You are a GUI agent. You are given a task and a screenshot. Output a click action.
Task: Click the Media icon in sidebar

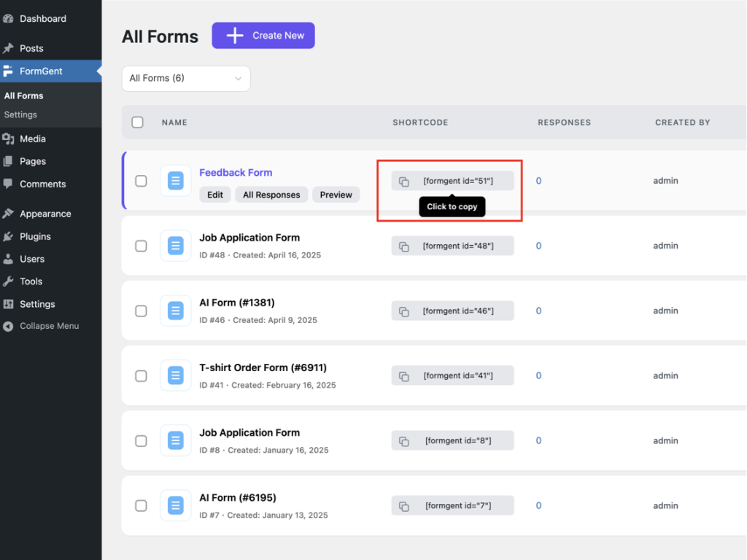8,139
